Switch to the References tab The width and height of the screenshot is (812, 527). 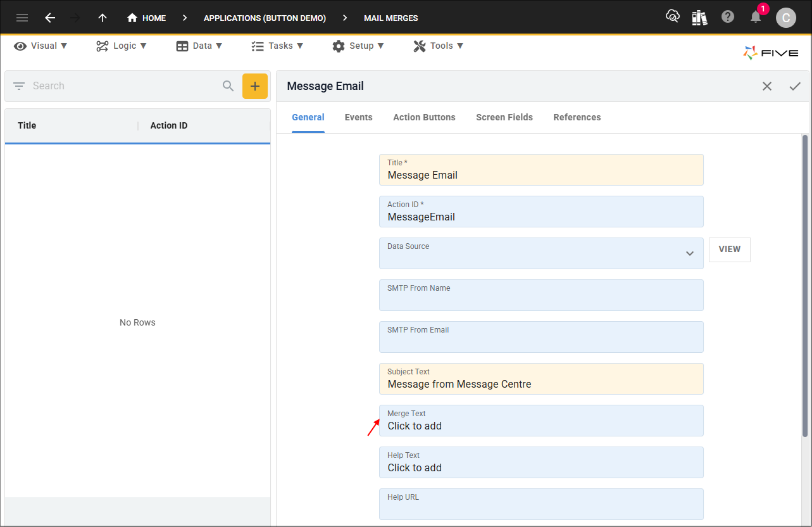pyautogui.click(x=577, y=117)
